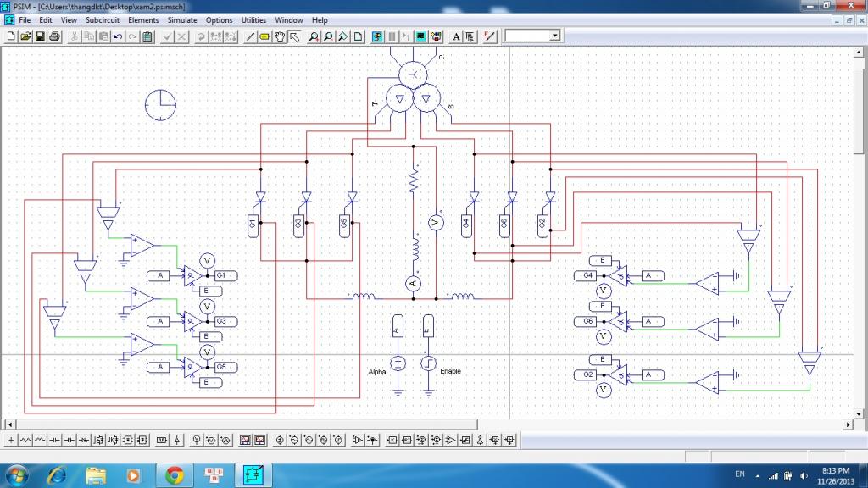Click the Zoom In magnifier icon
This screenshot has height=488, width=868.
[x=314, y=36]
